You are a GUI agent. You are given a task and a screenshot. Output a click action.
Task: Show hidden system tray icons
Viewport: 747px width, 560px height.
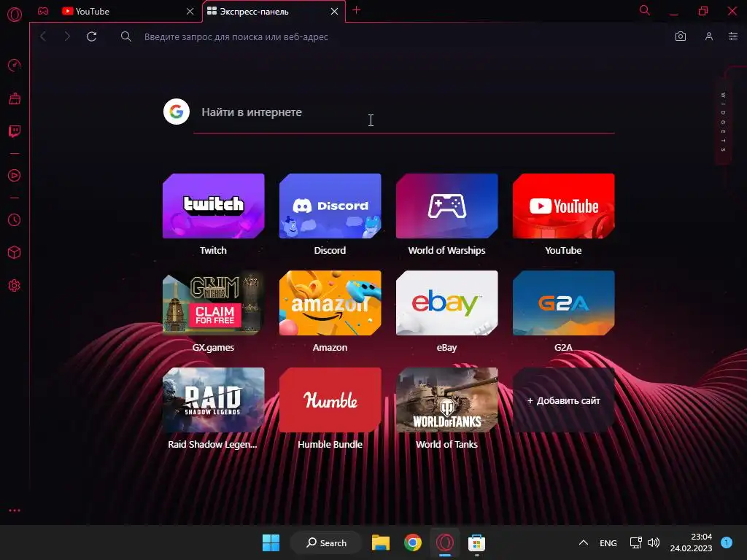[583, 542]
